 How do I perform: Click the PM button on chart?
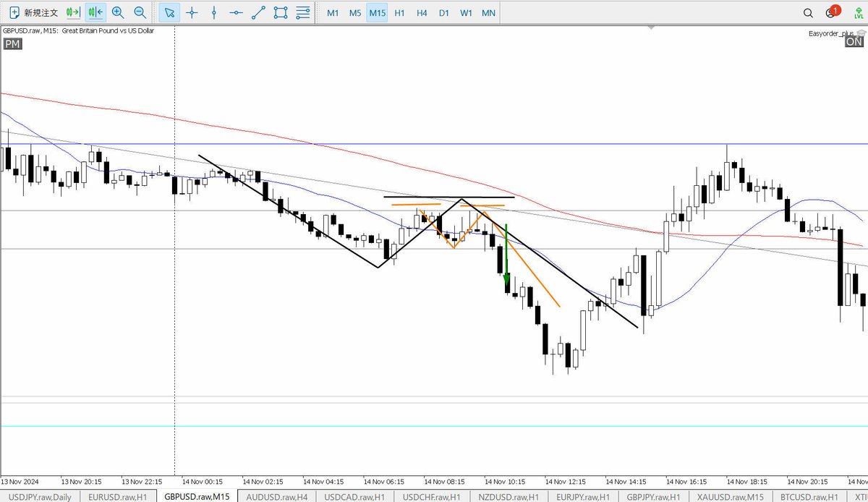(12, 44)
